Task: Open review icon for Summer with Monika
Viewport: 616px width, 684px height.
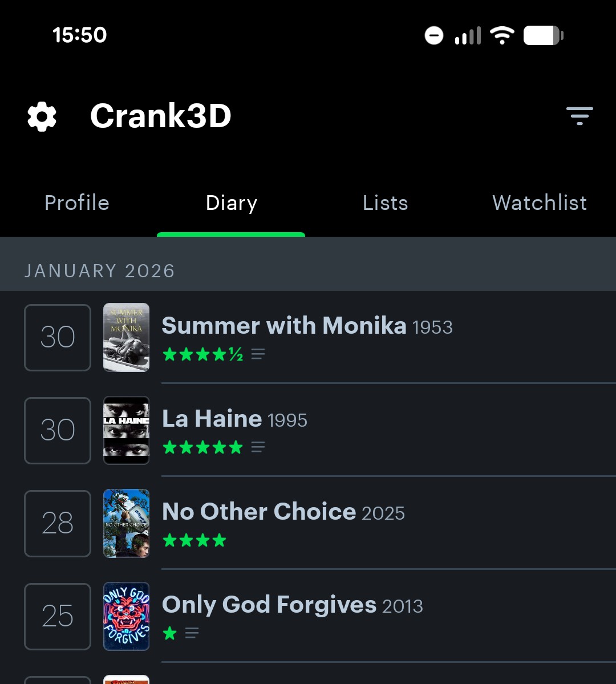Action: coord(258,354)
